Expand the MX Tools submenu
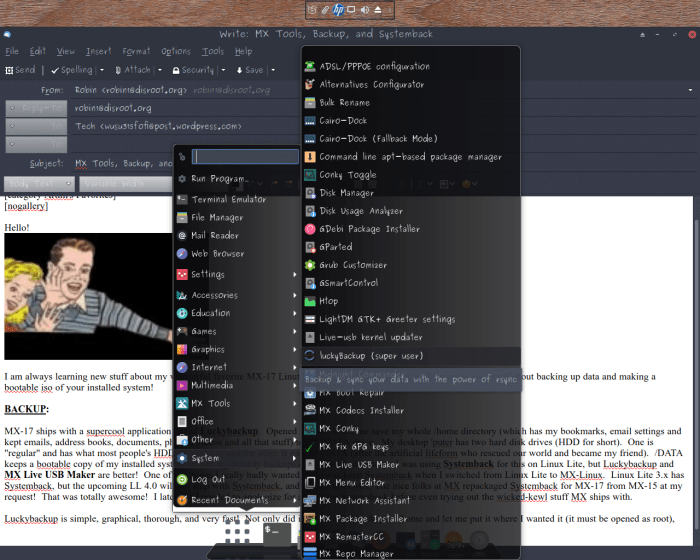This screenshot has height=560, width=700. 237,403
